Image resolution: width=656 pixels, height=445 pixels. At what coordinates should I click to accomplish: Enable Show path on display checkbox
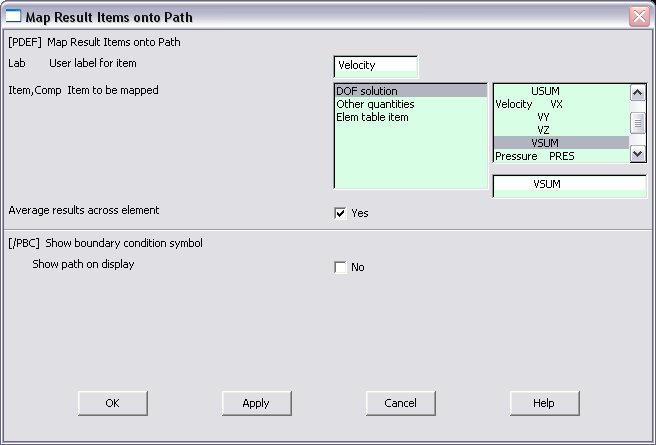point(341,267)
